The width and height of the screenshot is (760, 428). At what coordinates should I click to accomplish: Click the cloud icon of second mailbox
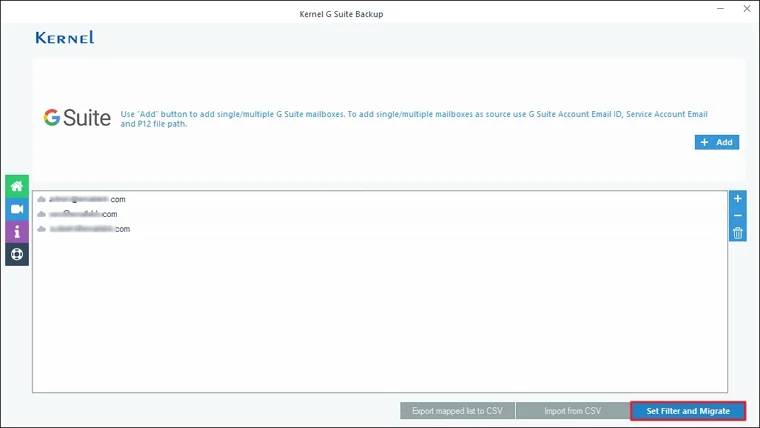pyautogui.click(x=42, y=214)
